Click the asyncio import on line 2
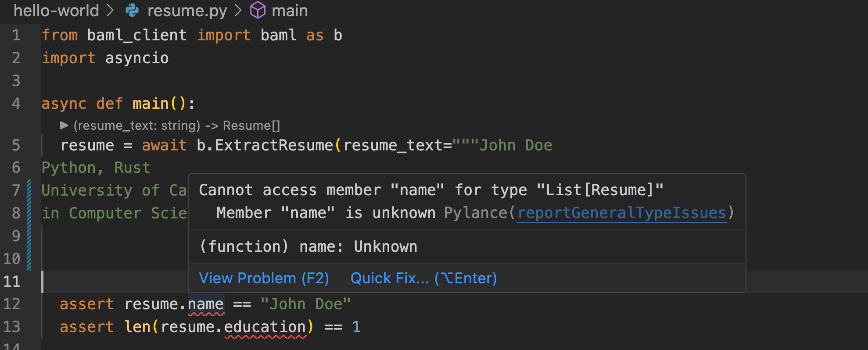The width and height of the screenshot is (868, 350). click(137, 58)
